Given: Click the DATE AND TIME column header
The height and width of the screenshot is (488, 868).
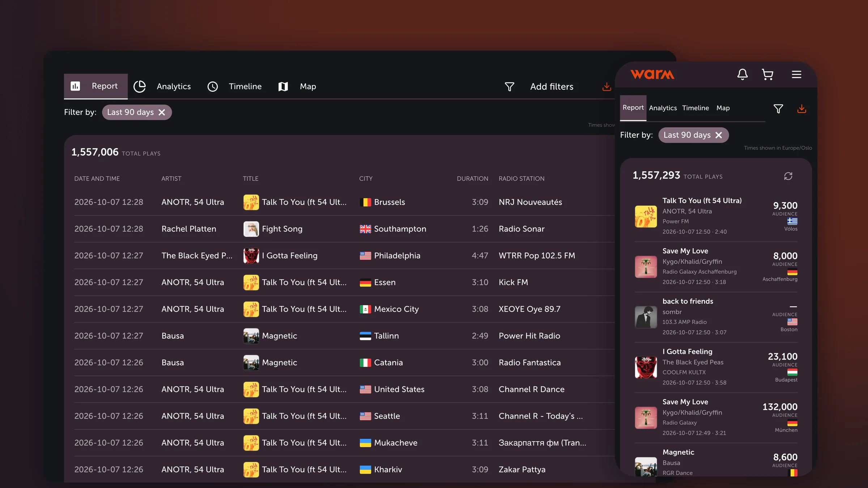Looking at the screenshot, I should point(97,179).
